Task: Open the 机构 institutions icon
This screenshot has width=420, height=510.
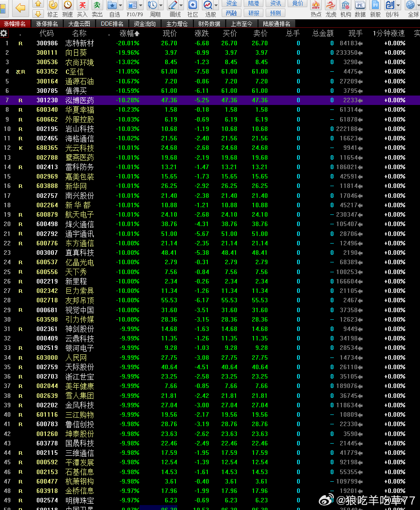Action: [346, 9]
